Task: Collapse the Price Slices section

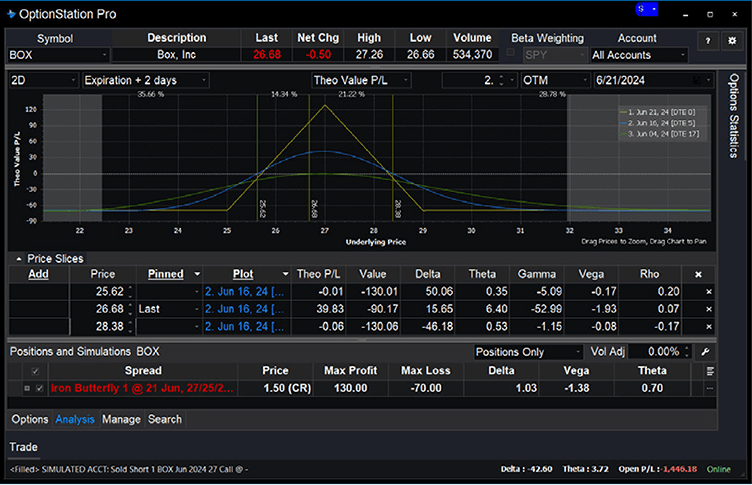Action: pyautogui.click(x=19, y=259)
